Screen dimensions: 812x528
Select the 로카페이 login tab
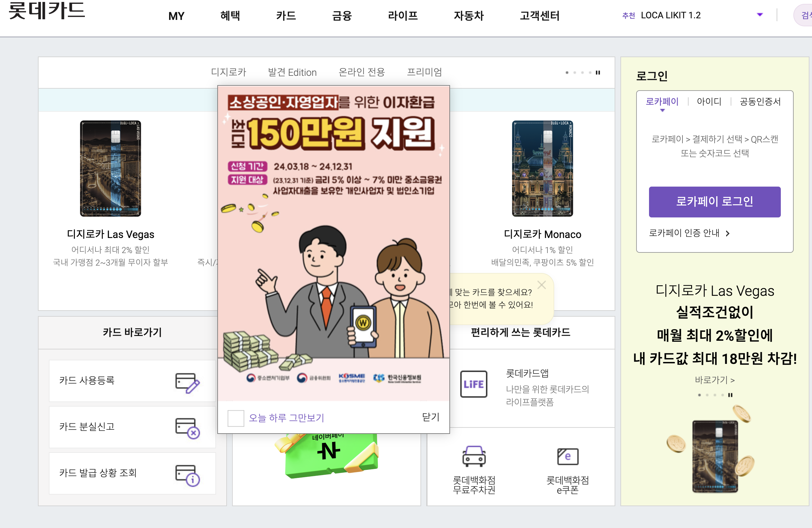pos(662,101)
